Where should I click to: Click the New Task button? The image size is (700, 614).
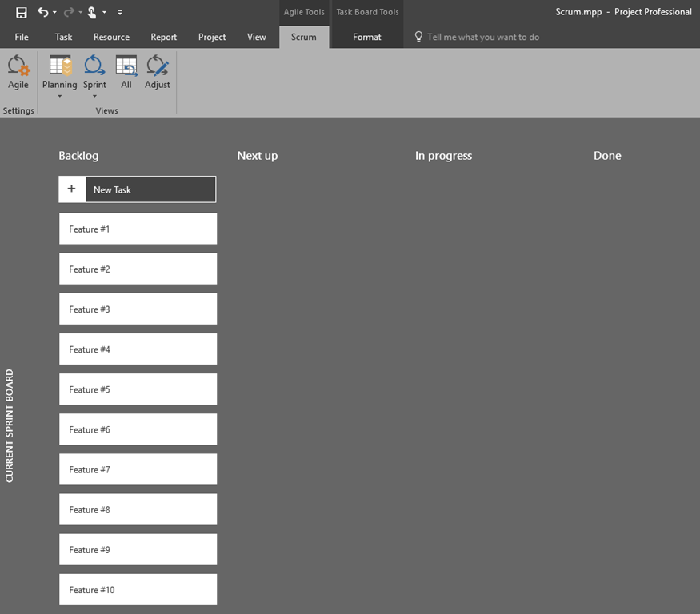(x=150, y=189)
